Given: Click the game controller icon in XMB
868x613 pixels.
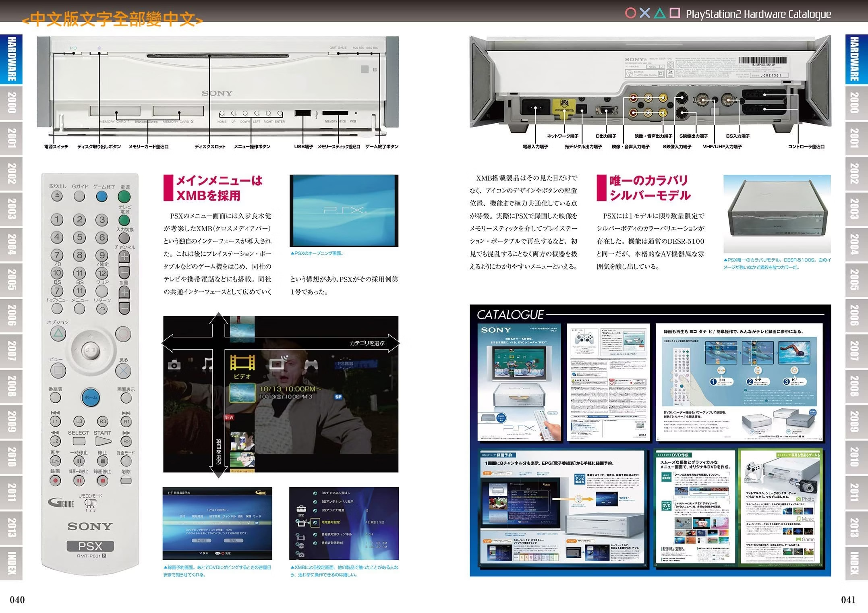Looking at the screenshot, I should (311, 365).
